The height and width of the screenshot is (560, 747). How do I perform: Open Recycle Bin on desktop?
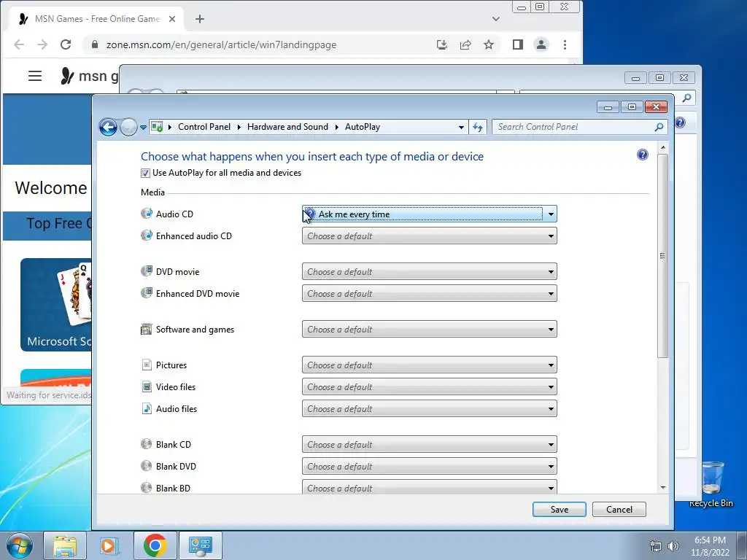711,484
